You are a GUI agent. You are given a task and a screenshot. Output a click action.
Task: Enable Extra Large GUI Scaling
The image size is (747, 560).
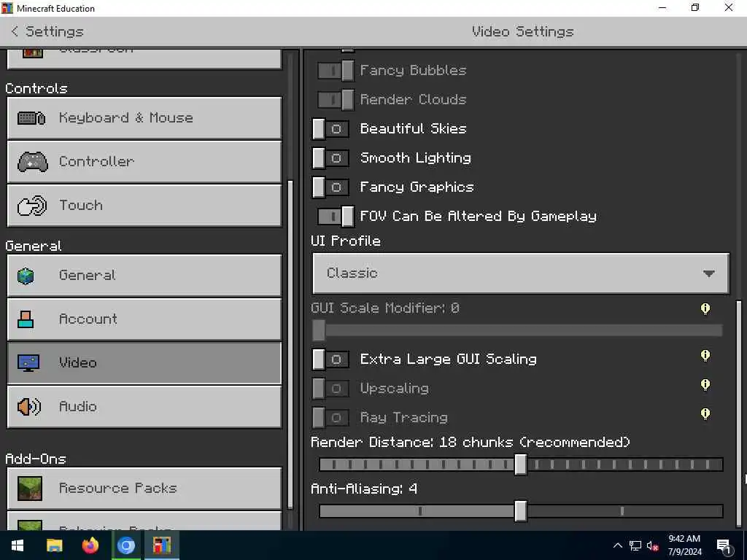tap(330, 359)
